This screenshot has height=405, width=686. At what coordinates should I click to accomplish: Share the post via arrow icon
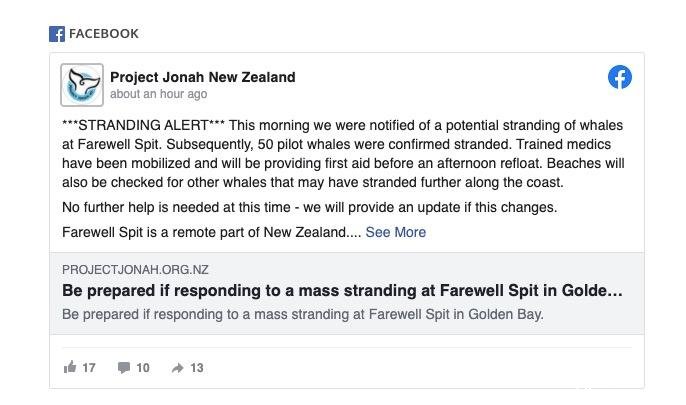(x=177, y=368)
